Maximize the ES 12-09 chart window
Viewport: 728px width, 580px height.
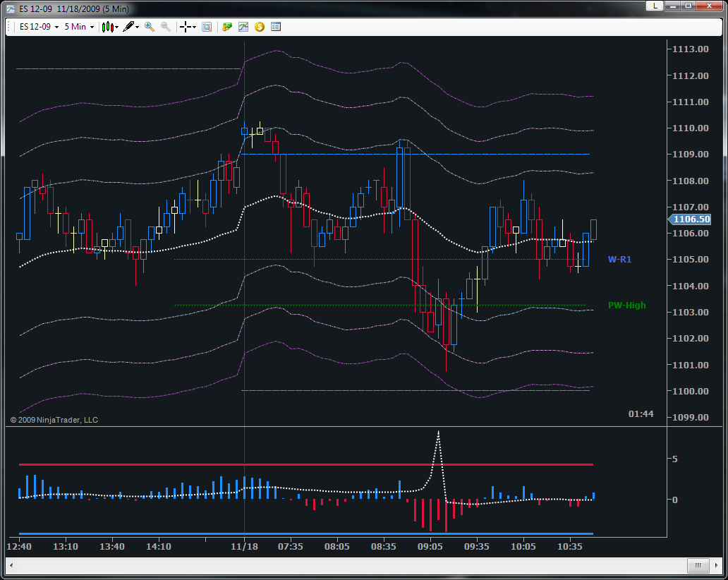click(x=688, y=6)
